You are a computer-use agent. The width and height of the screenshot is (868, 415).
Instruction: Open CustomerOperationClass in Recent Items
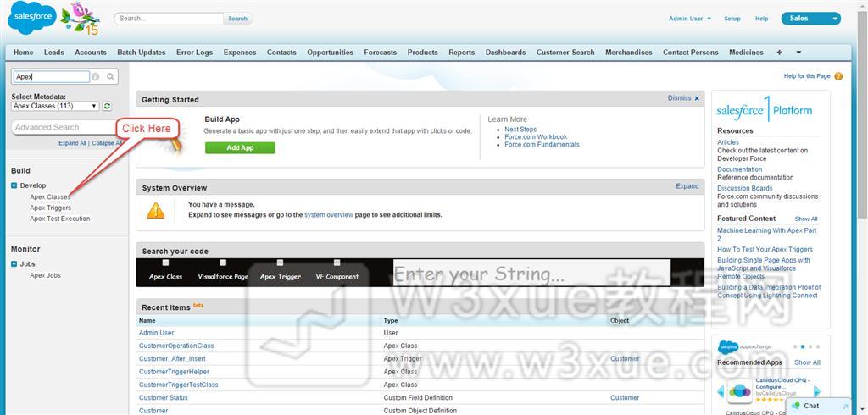click(x=176, y=346)
